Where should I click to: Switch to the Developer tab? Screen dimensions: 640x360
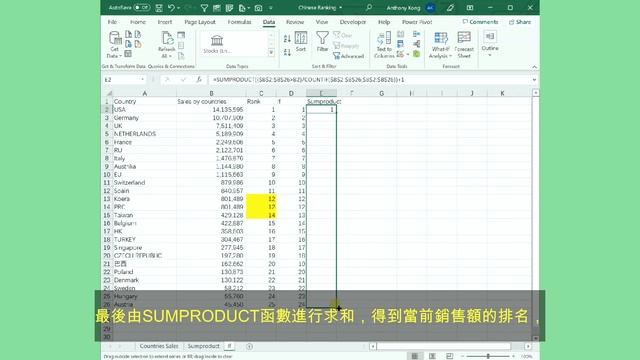(353, 22)
